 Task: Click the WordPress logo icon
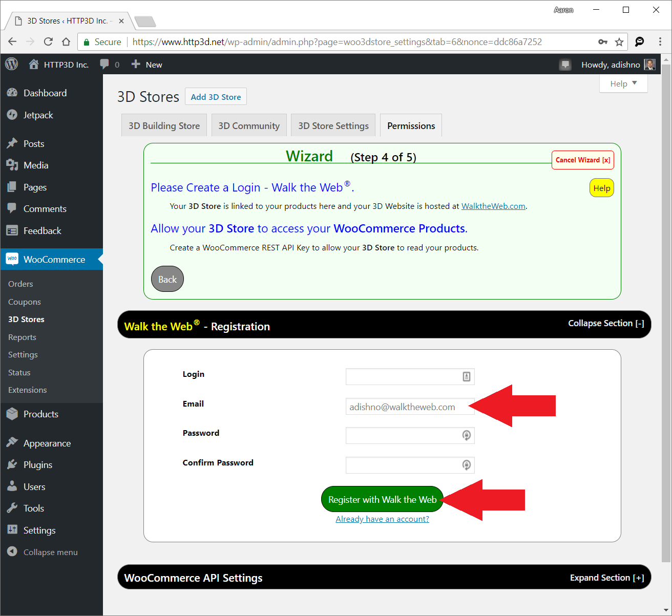(x=11, y=64)
